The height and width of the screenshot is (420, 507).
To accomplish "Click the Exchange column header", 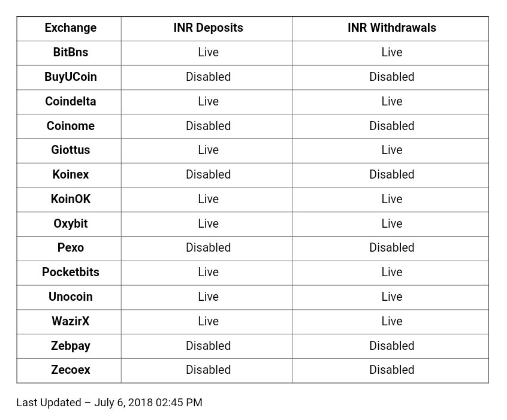I will 71,28.
